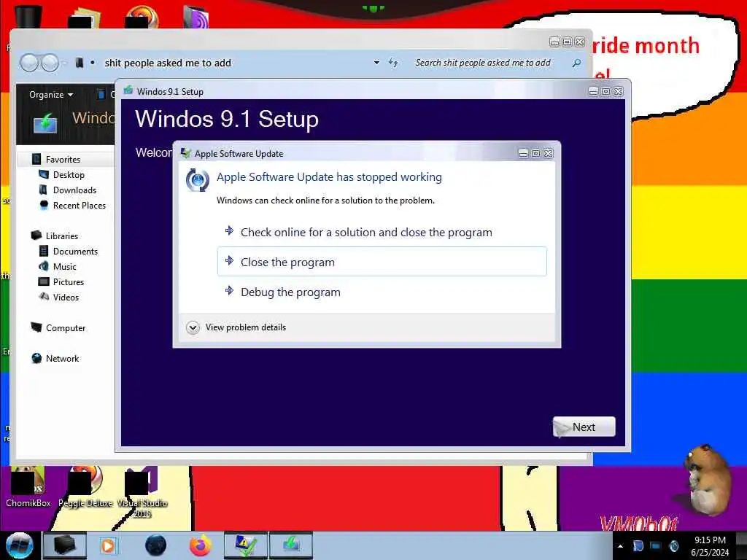Close the Windos 9.1 Setup window

tap(618, 91)
